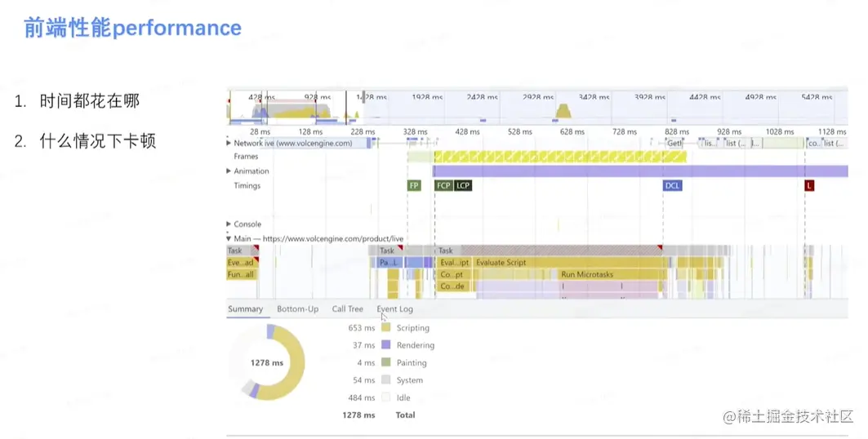
Task: Click the Timings track label
Action: coord(247,186)
